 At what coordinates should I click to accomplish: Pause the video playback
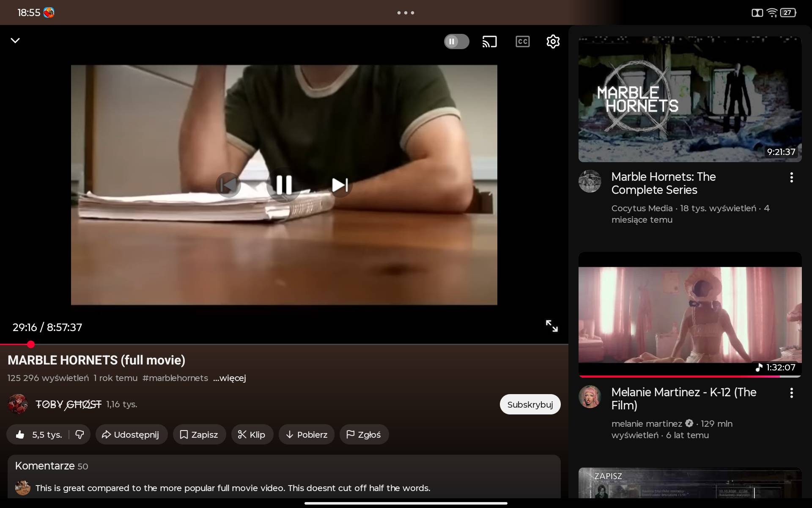click(x=284, y=185)
